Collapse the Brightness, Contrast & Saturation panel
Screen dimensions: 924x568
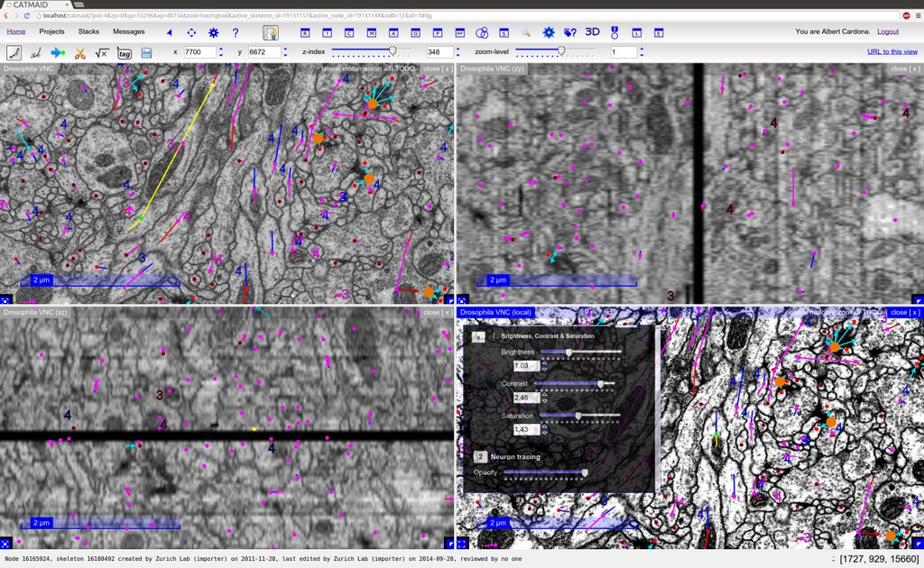point(478,336)
